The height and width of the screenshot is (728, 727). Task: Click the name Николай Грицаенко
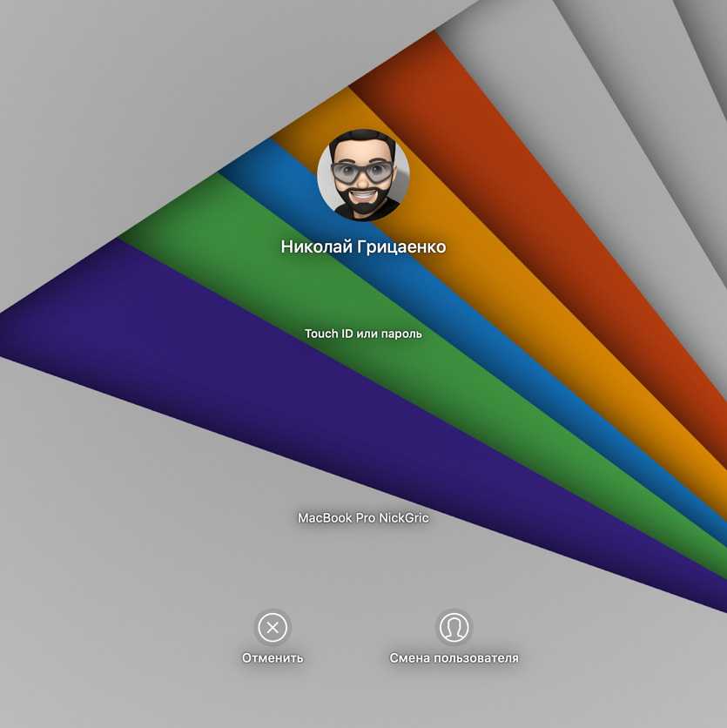tap(363, 247)
